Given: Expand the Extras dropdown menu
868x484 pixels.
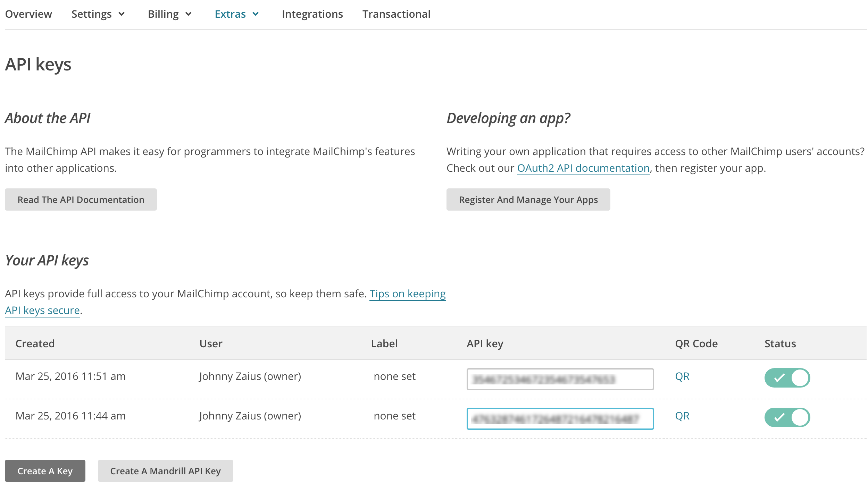Looking at the screenshot, I should [x=236, y=14].
